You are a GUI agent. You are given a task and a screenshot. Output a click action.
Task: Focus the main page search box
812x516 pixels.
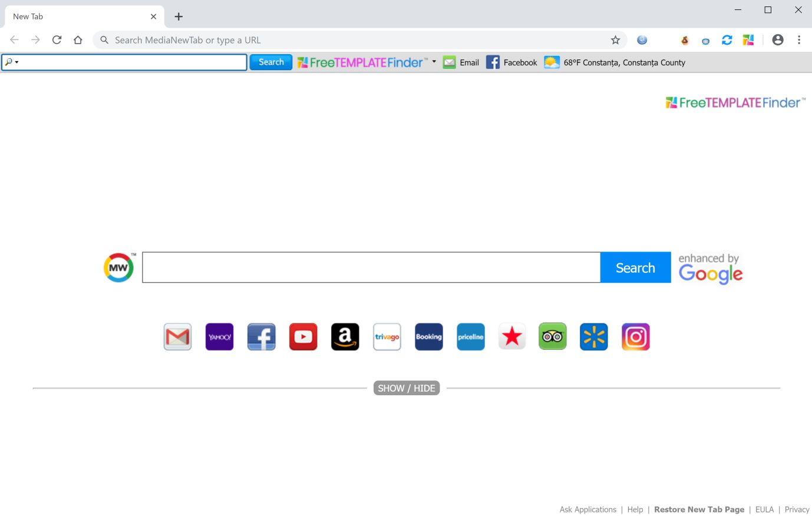click(x=371, y=267)
